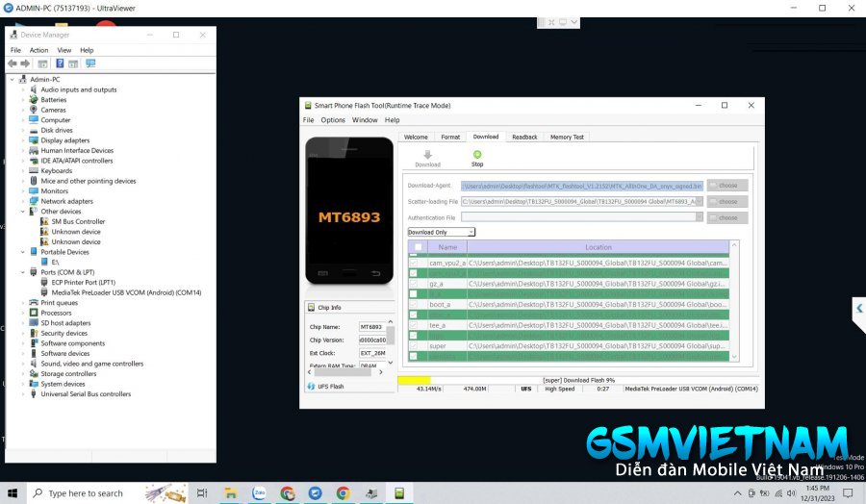Click the Download-Agent path field
The image size is (866, 504).
582,186
